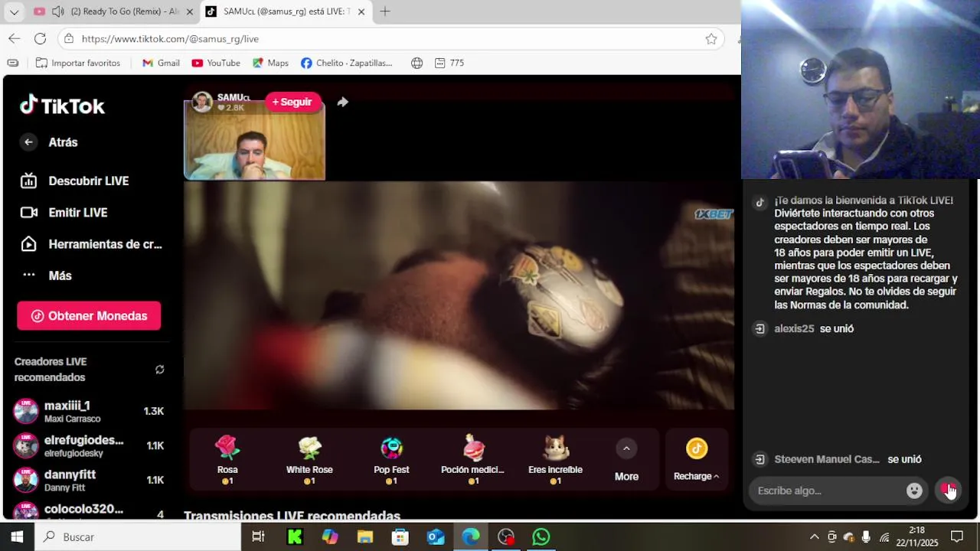The width and height of the screenshot is (980, 551).
Task: Open Importar favoritos bookmark
Action: 78,63
